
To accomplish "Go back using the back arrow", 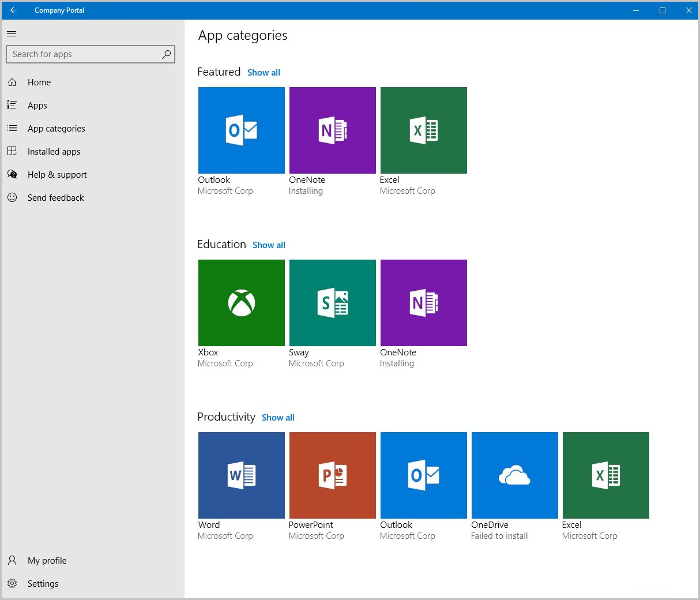I will 14,10.
